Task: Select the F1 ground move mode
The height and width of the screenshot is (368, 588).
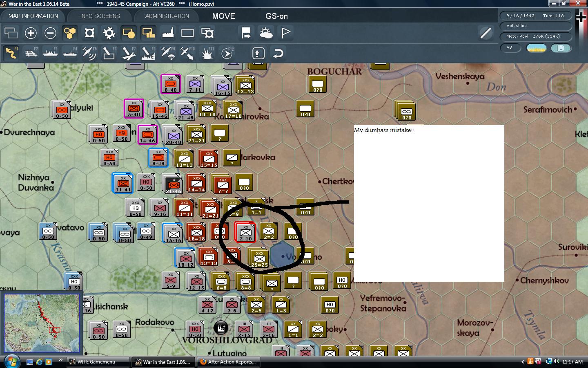Action: tap(11, 53)
